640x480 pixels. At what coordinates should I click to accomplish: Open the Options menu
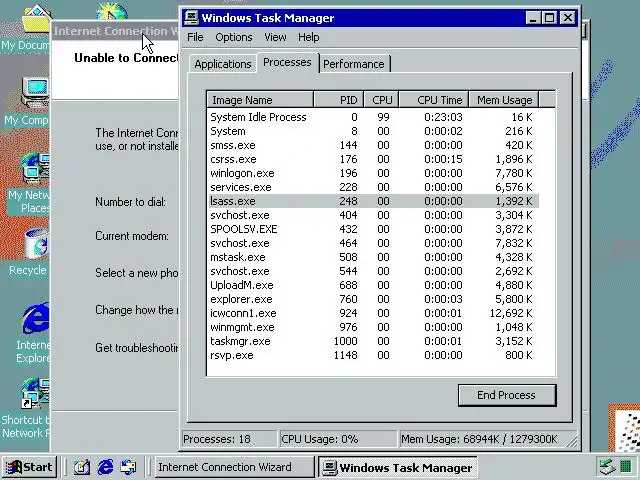pos(233,37)
